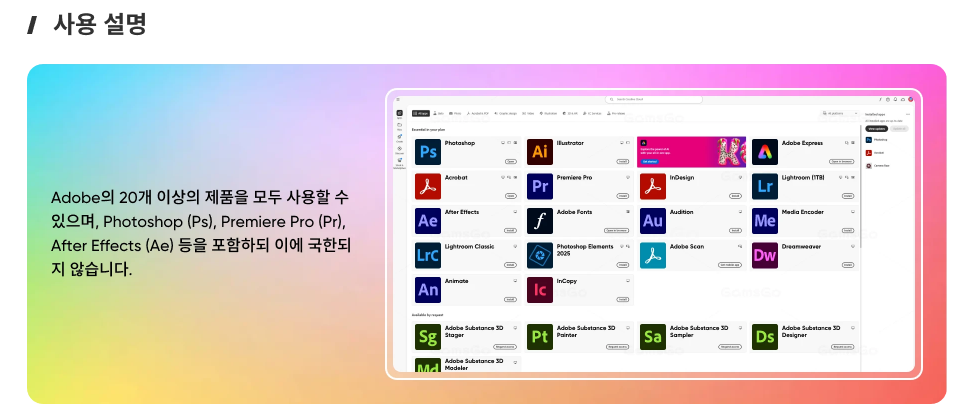The image size is (960, 417).
Task: Click the Adobe Scan app icon
Action: coord(653,255)
